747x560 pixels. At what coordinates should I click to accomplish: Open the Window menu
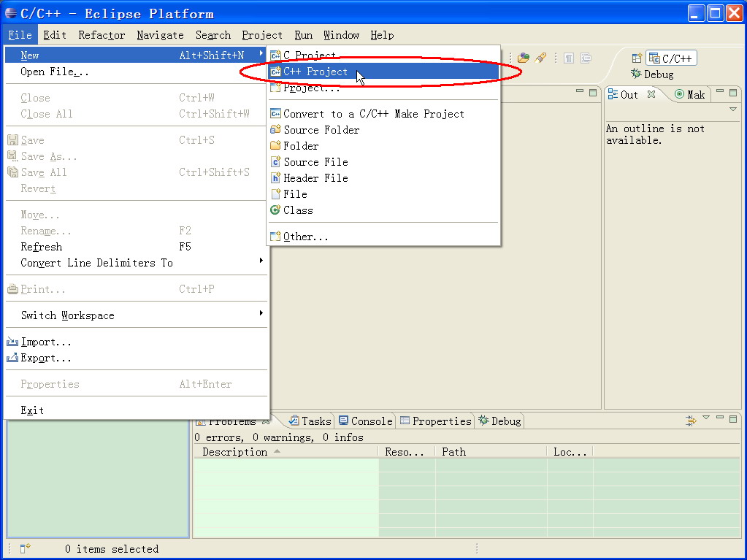341,35
